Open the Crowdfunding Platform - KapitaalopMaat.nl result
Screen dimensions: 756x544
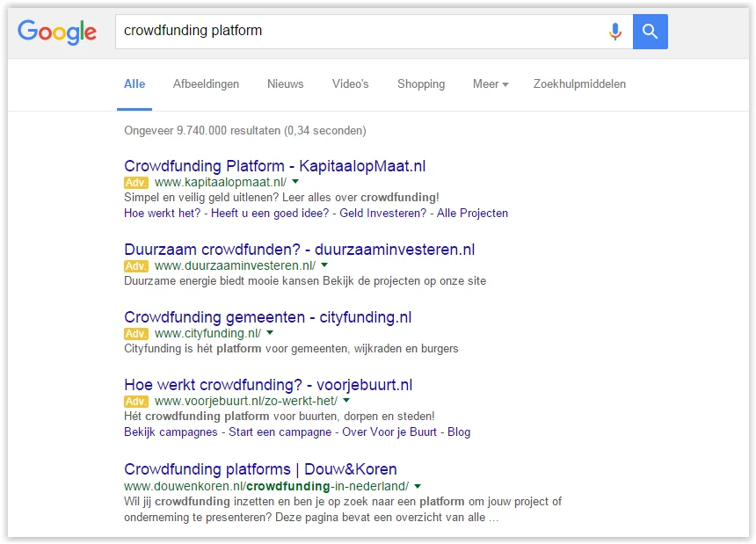[274, 166]
